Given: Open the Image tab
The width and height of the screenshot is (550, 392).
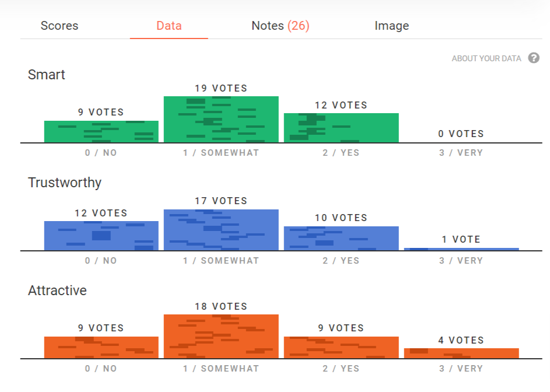Looking at the screenshot, I should pyautogui.click(x=391, y=26).
